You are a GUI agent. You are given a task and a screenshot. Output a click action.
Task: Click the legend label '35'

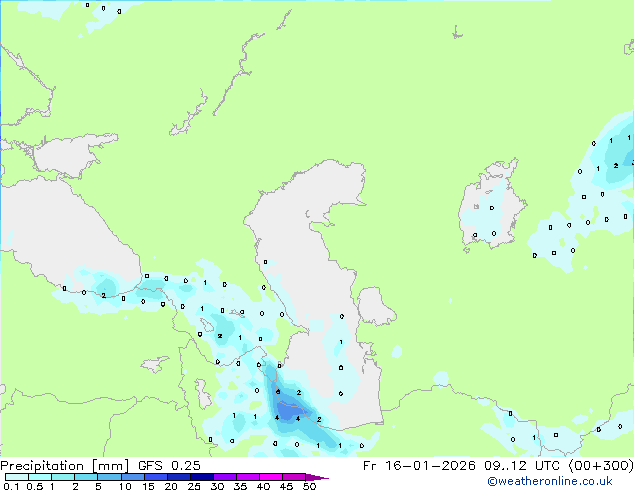240,486
